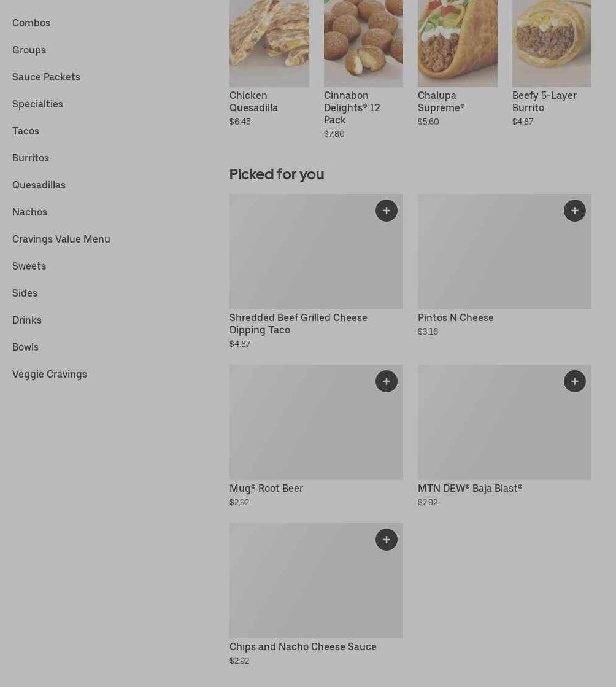
Task: Open the Combos menu category
Action: click(x=31, y=23)
